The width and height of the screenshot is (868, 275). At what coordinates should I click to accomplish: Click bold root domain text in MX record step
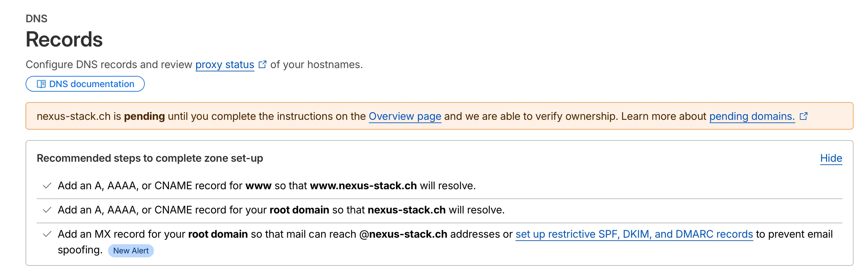(218, 234)
